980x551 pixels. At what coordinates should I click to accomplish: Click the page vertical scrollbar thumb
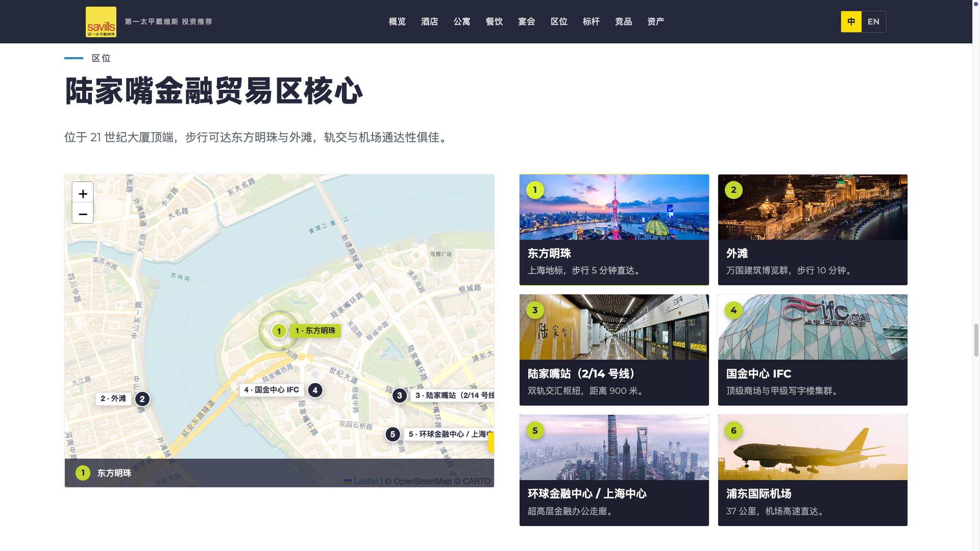tap(976, 340)
